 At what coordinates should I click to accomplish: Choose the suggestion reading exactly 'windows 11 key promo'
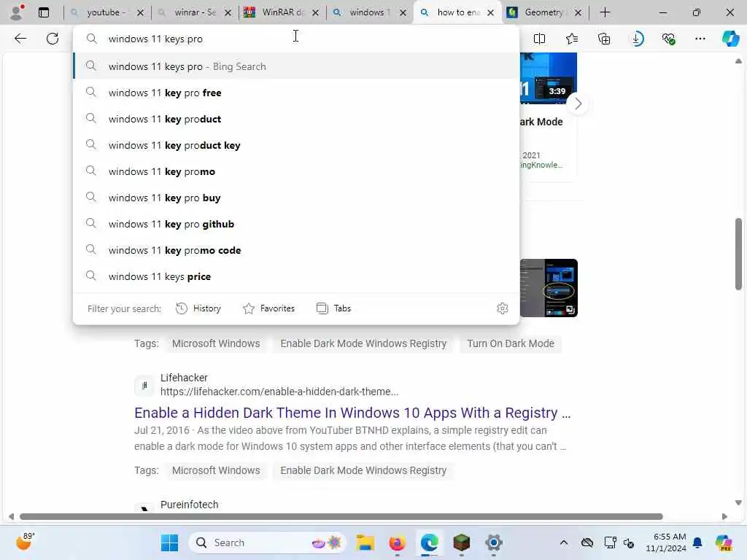tap(296, 171)
